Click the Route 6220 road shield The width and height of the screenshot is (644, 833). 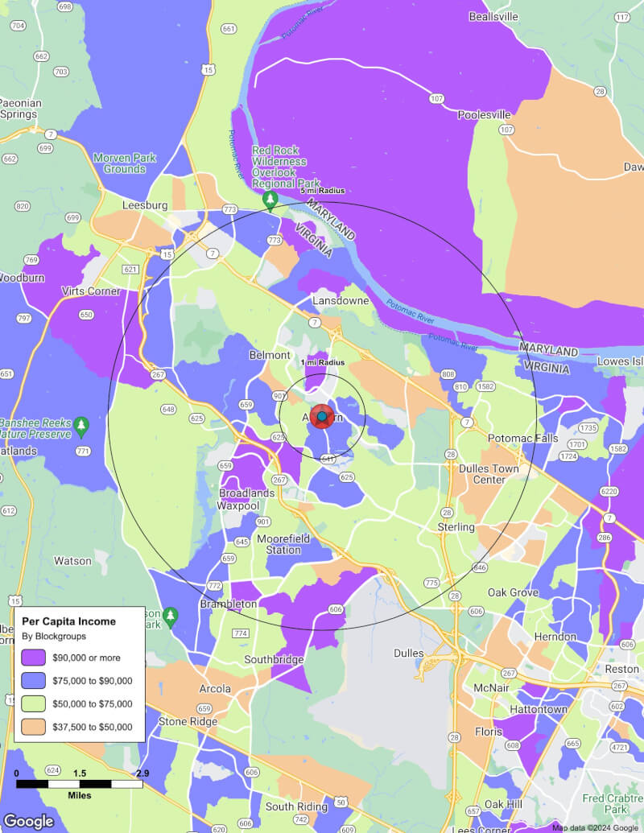point(609,492)
